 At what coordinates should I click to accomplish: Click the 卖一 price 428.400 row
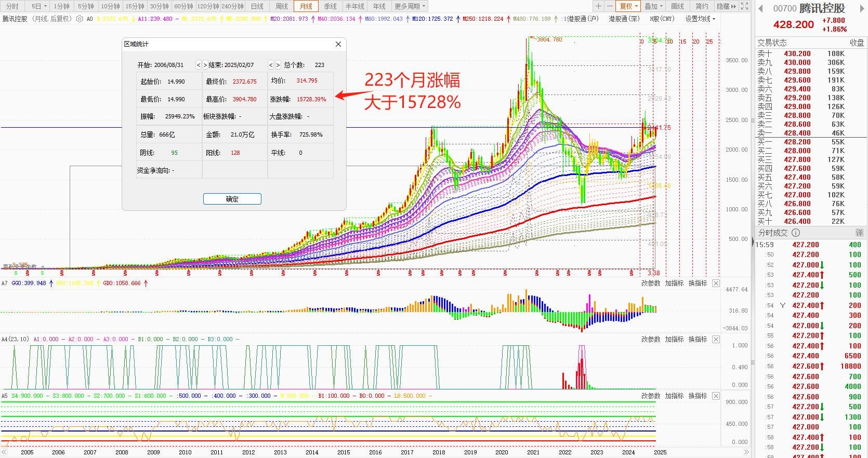811,133
